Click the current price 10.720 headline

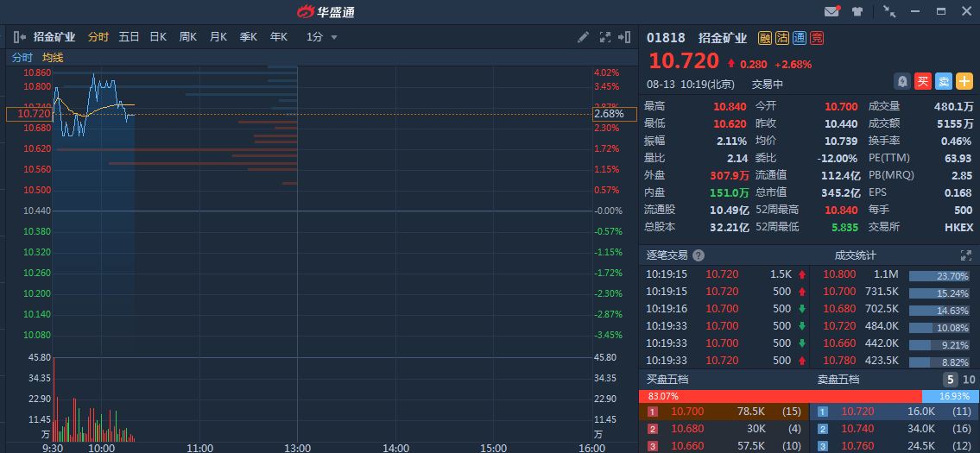pyautogui.click(x=684, y=61)
